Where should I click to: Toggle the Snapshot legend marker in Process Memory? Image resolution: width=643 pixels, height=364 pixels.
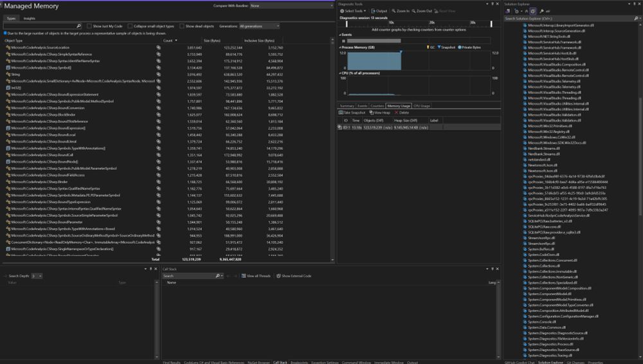(439, 47)
